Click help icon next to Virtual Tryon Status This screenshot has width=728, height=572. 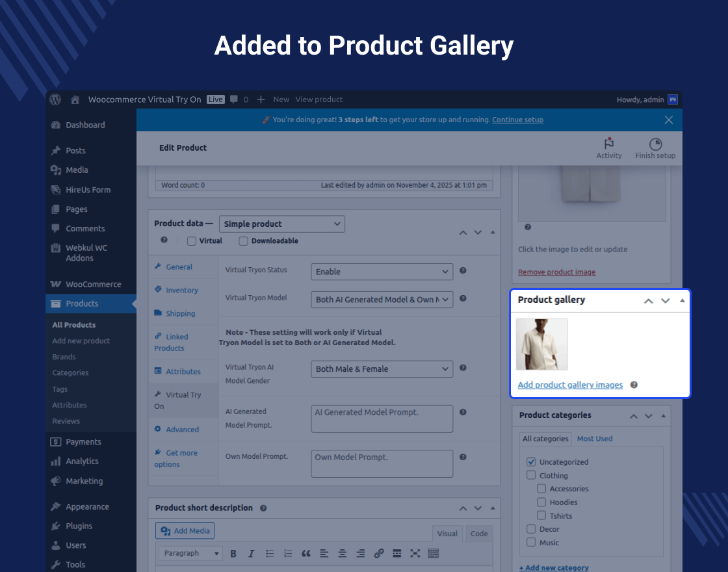click(x=463, y=271)
